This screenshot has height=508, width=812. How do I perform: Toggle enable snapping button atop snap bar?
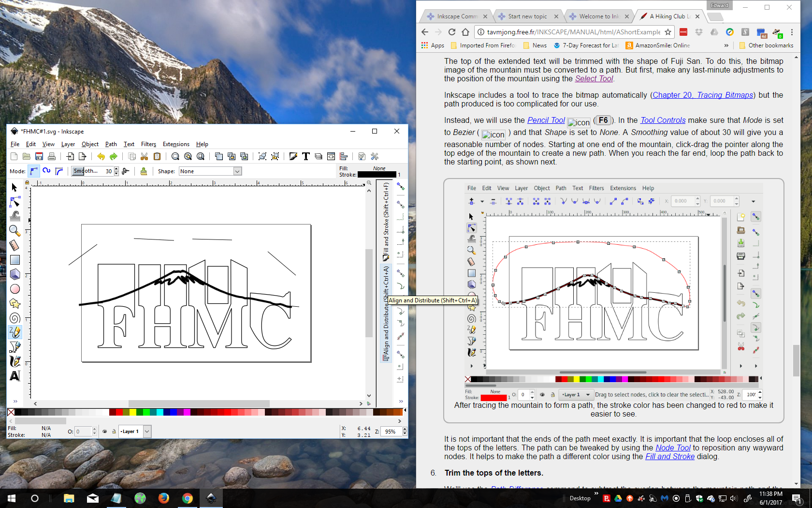pyautogui.click(x=400, y=187)
